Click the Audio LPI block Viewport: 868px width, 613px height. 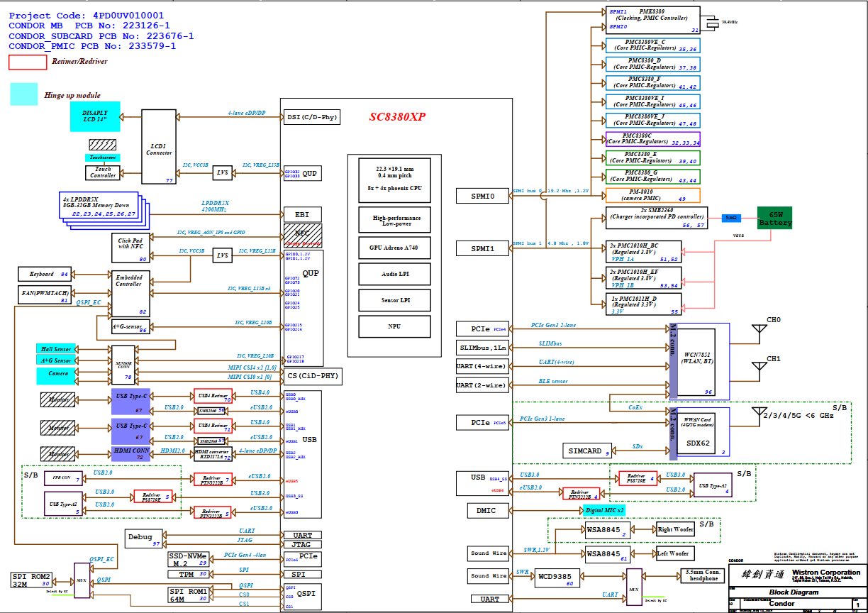coord(394,274)
